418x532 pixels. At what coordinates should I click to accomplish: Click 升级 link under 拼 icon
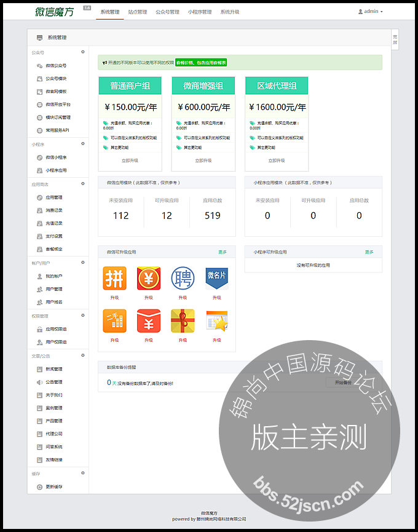(114, 298)
